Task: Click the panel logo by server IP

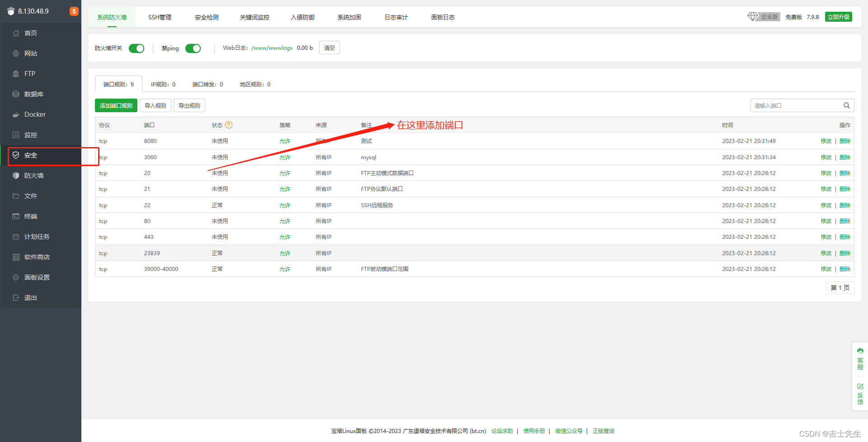Action: 11,11
